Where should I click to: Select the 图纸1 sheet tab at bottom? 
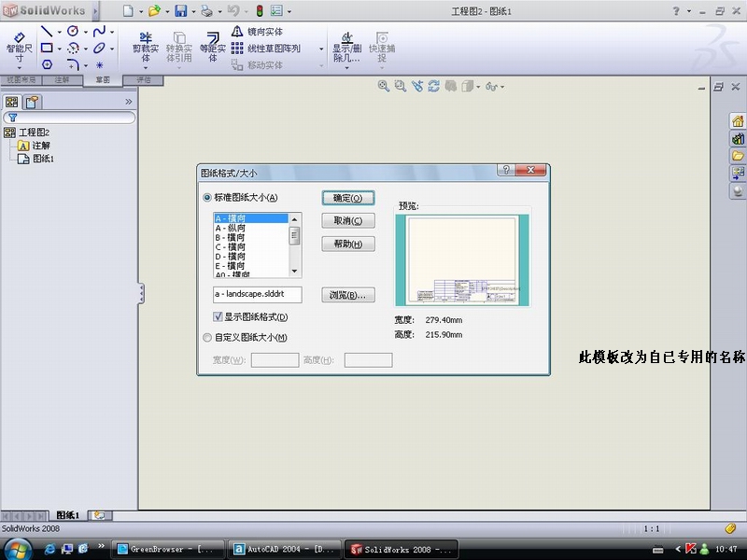(67, 515)
